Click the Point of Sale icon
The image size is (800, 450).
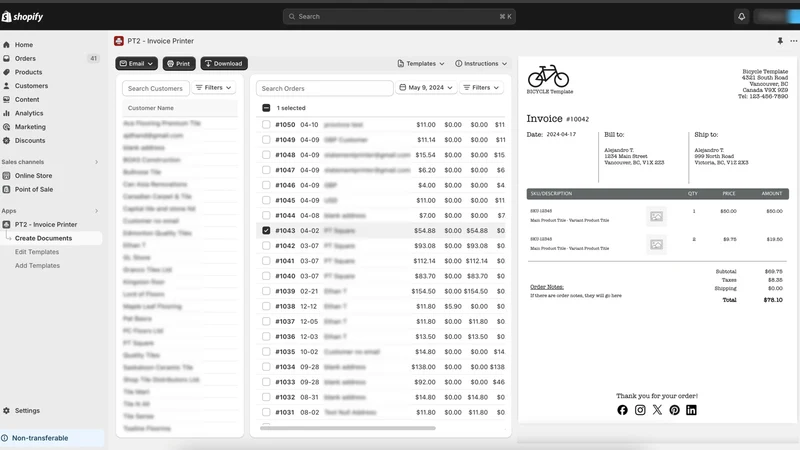[6, 189]
